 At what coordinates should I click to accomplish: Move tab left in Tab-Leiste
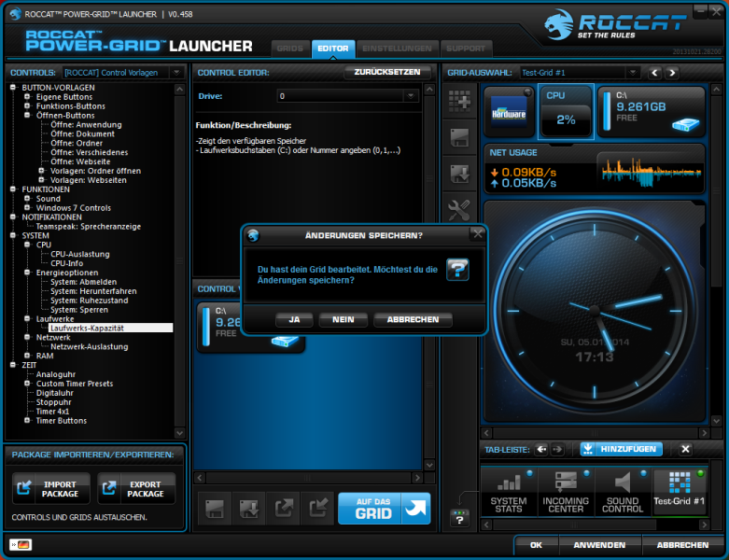pos(541,449)
